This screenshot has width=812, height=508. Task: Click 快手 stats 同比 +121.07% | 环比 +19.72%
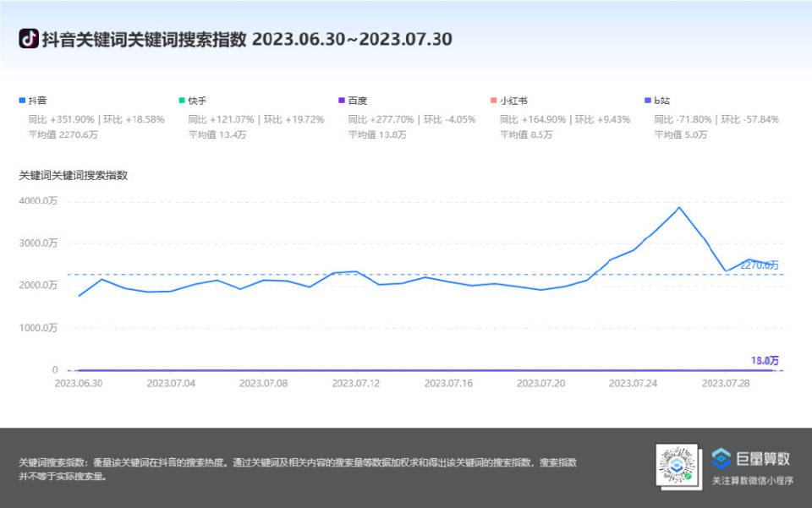255,119
